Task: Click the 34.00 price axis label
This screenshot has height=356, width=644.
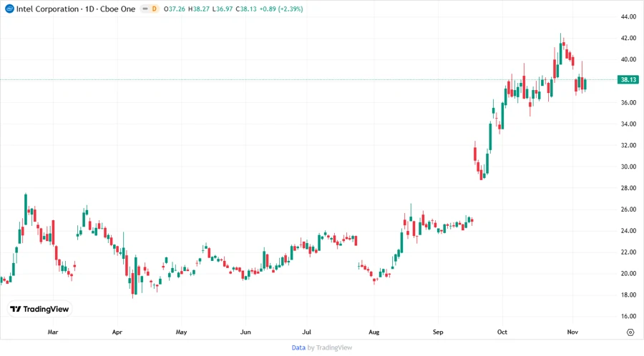Action: 628,124
